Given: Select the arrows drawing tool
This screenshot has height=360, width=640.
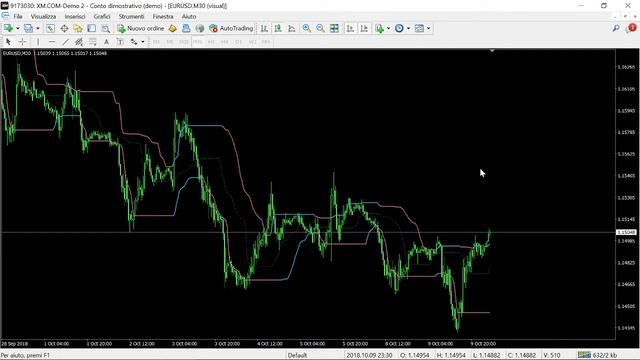Looking at the screenshot, I should coord(134,42).
